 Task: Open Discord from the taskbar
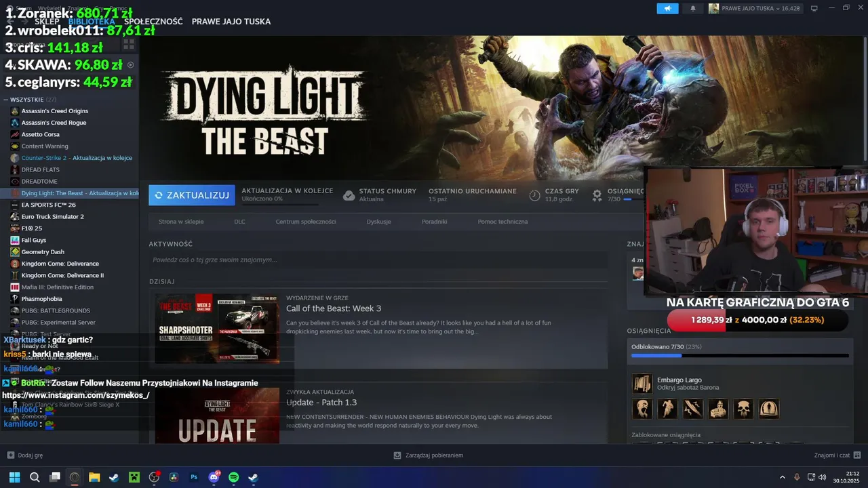coord(214,477)
